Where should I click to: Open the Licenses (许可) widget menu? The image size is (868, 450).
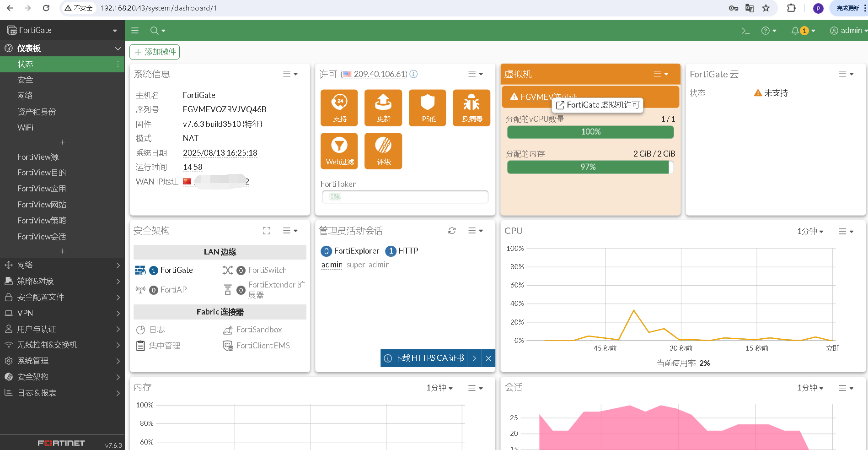[475, 74]
